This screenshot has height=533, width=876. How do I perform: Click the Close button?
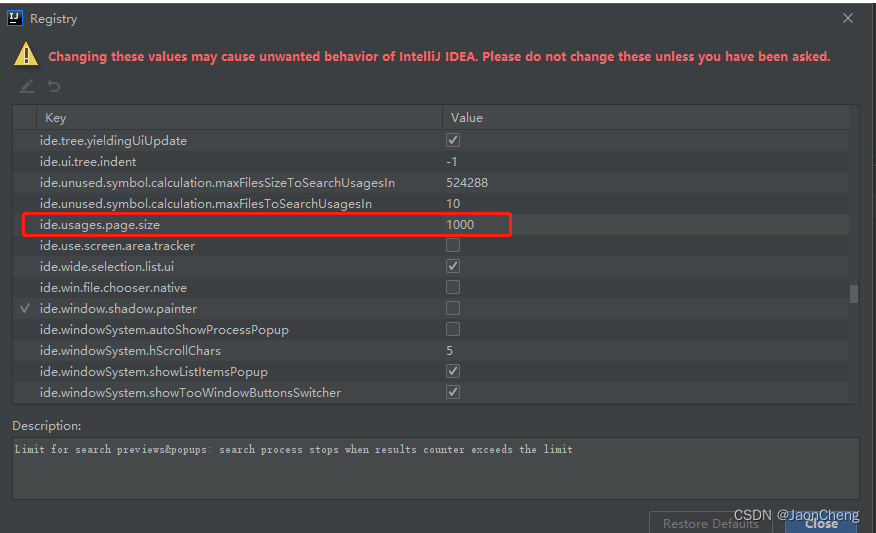click(x=821, y=524)
